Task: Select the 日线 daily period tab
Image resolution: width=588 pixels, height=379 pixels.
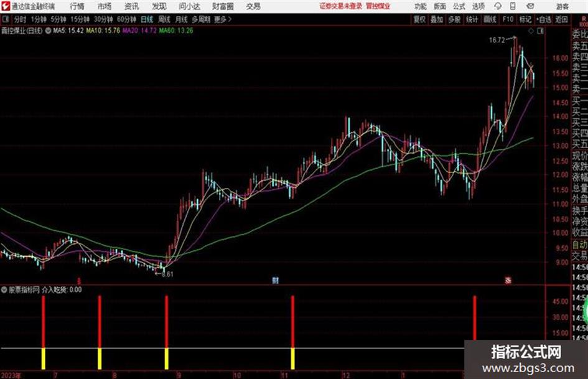Action: [147, 19]
